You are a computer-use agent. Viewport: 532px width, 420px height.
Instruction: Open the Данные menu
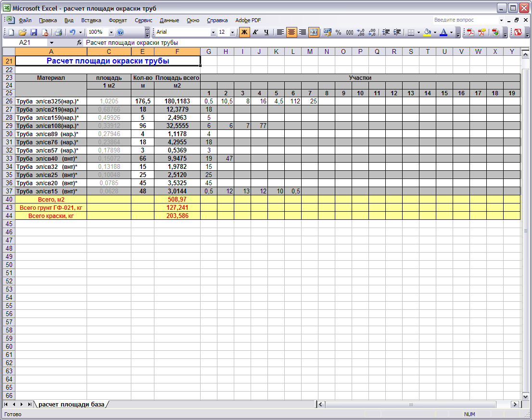[169, 20]
